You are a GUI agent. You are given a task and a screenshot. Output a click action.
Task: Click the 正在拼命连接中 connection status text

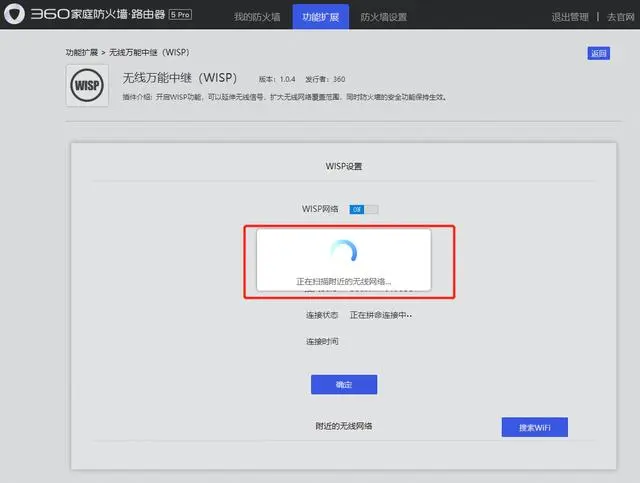381,315
